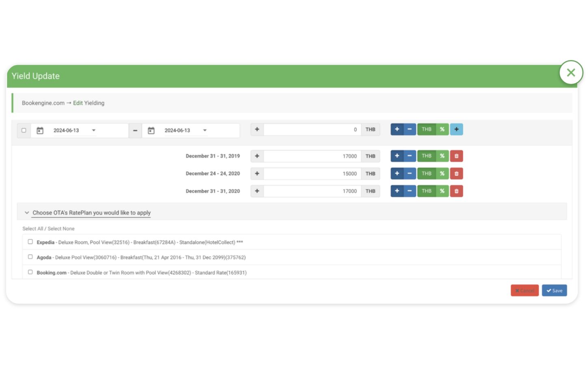Open the end date calendar icon
Screen dimensions: 588x368
[x=151, y=131]
